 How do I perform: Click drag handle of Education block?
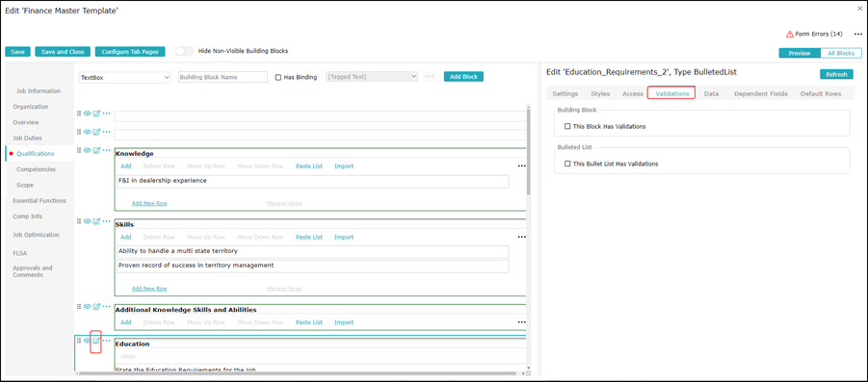click(79, 341)
